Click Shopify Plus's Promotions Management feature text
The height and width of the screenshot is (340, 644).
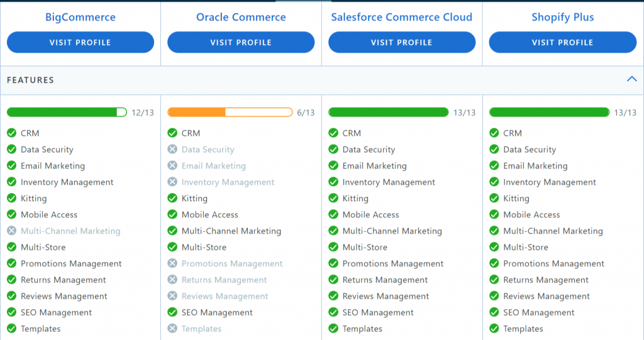pyautogui.click(x=554, y=263)
